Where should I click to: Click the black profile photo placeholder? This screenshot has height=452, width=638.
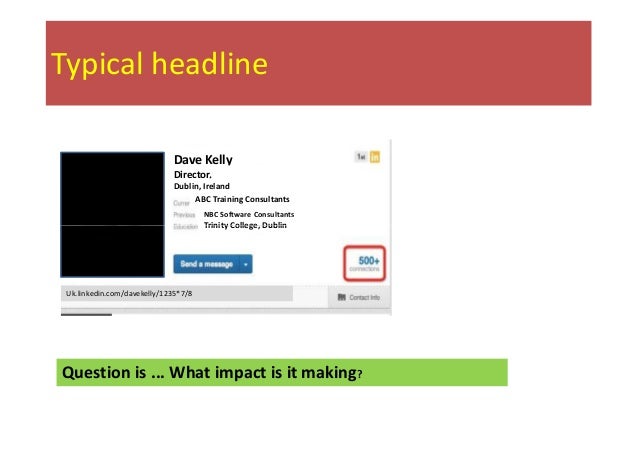click(112, 215)
